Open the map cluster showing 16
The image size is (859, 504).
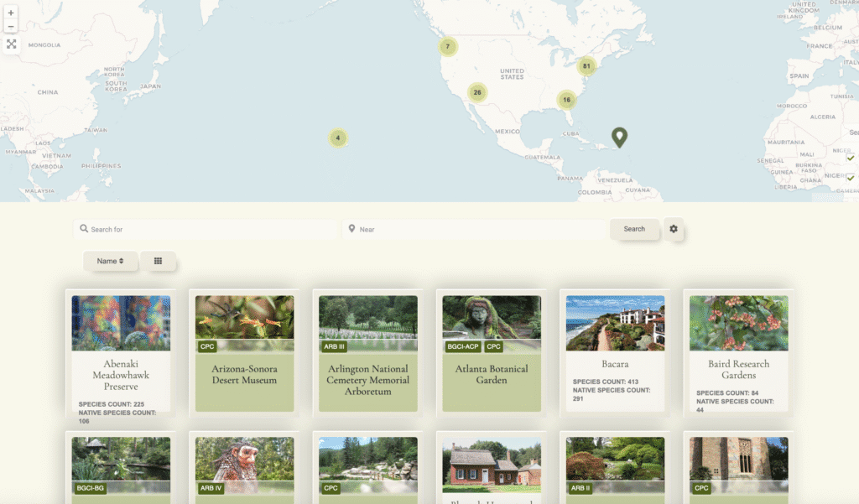[567, 100]
